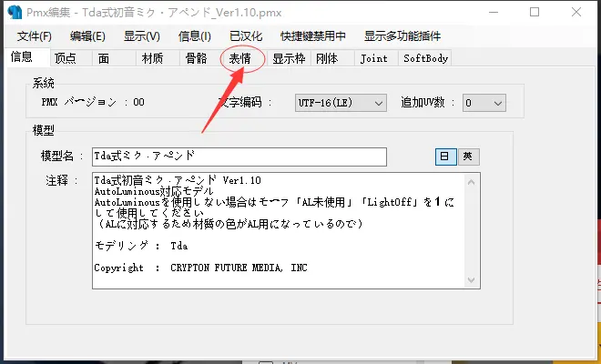Select the 日 language toggle button
Screen dimensions: 601x364
446,157
